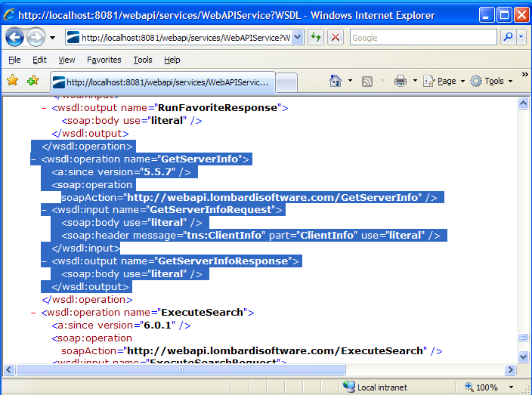Collapse the RunFavoriteResponse wsdl:output node
Viewport: 532px width, 395px height.
(x=44, y=108)
